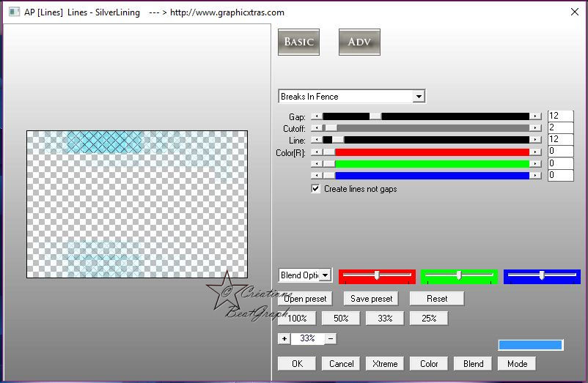
Task: Click the current zoom 33% field
Action: 307,339
